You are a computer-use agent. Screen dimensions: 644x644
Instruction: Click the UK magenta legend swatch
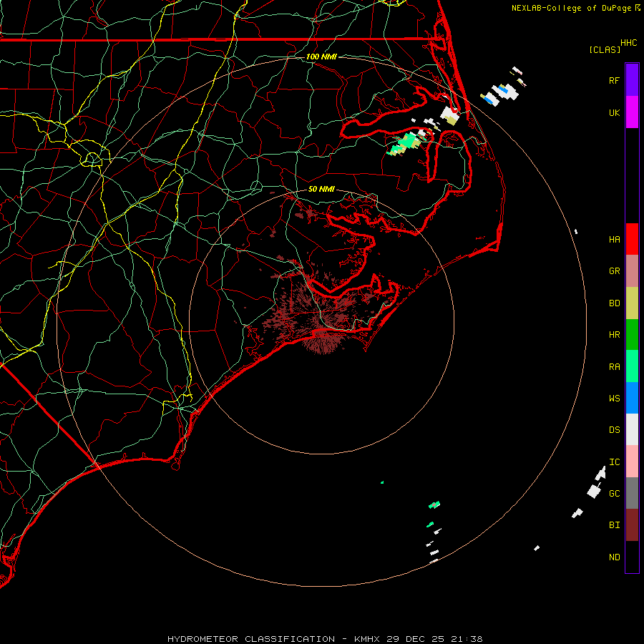tap(632, 112)
